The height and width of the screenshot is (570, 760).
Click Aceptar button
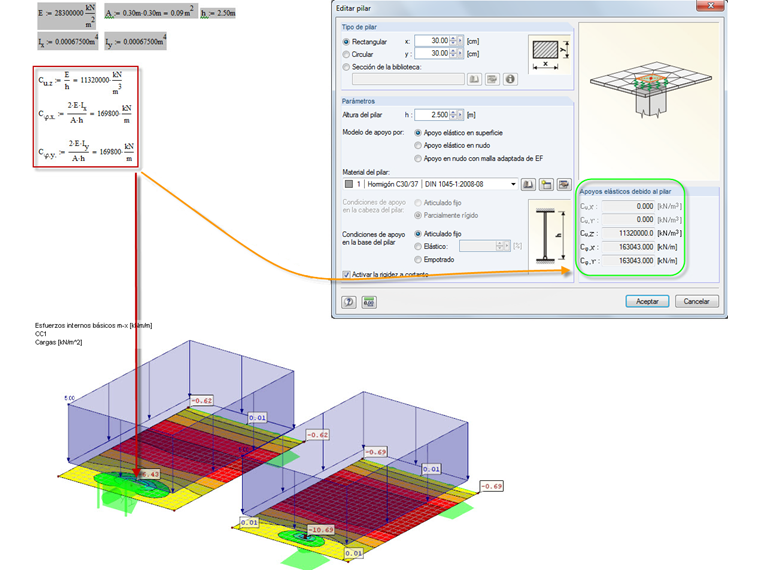click(647, 301)
